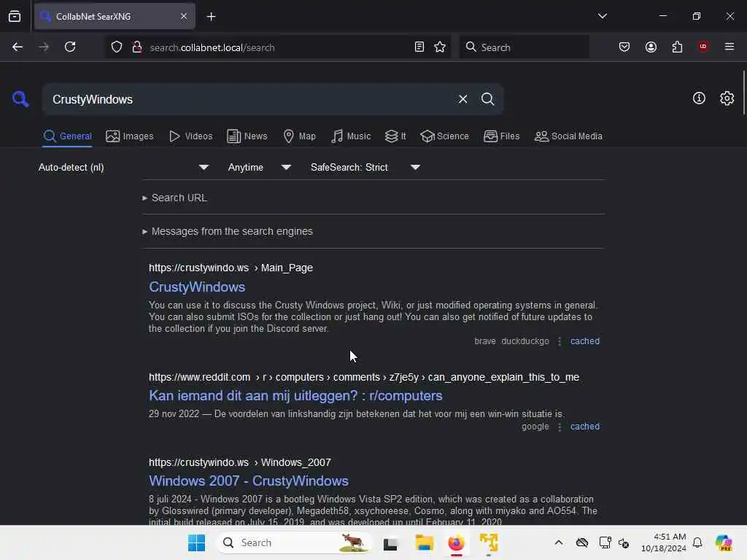This screenshot has width=747, height=560.
Task: Show hidden system tray icons
Action: (558, 542)
